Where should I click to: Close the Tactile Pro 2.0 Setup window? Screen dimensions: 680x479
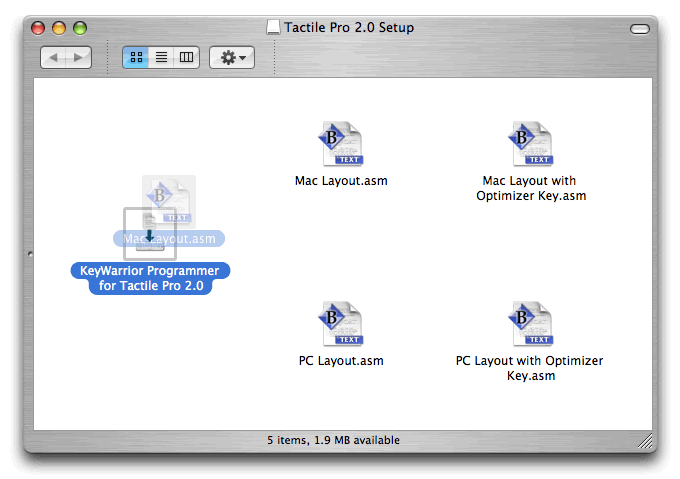(x=38, y=28)
